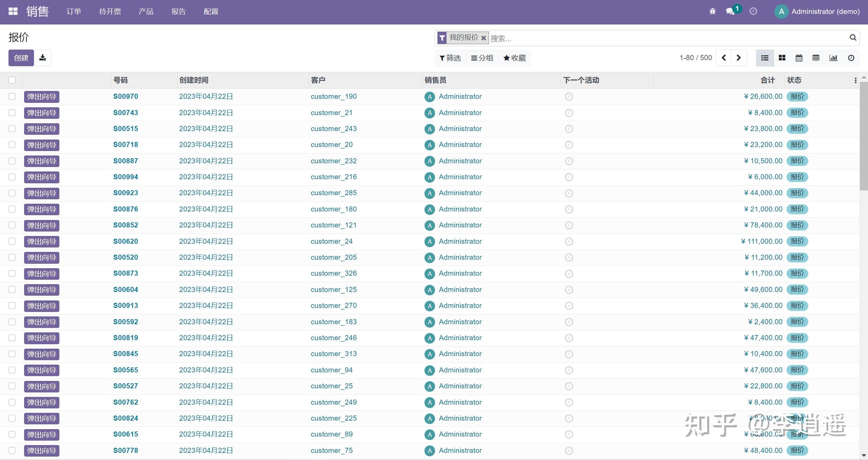Select the checkbox in the table header
The image size is (868, 460).
tap(12, 80)
